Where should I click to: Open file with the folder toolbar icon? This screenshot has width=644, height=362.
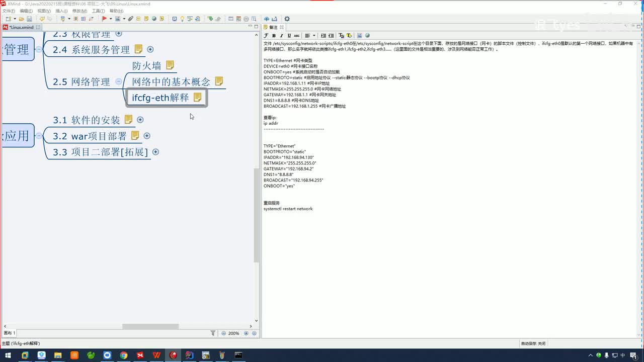tap(22, 19)
